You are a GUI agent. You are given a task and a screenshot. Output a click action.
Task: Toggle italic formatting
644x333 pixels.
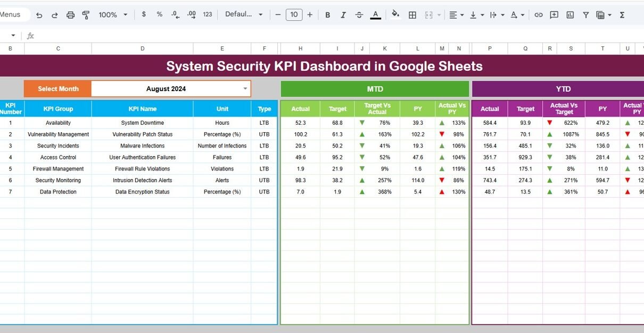[x=343, y=15]
